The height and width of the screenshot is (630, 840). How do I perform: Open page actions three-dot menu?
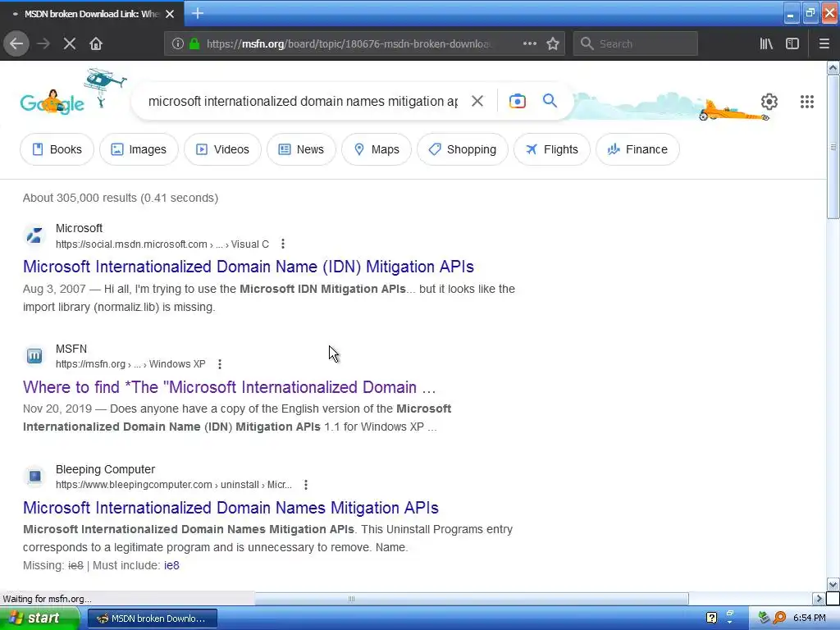pyautogui.click(x=529, y=43)
